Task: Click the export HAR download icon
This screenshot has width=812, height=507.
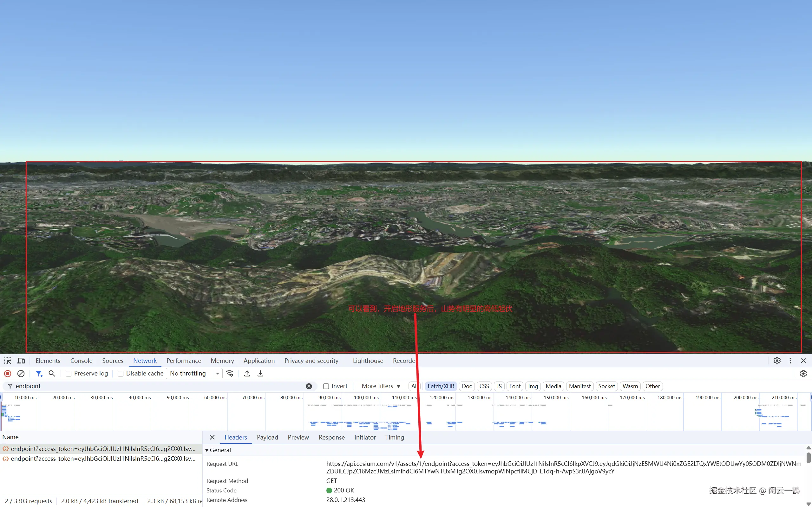Action: click(x=260, y=373)
